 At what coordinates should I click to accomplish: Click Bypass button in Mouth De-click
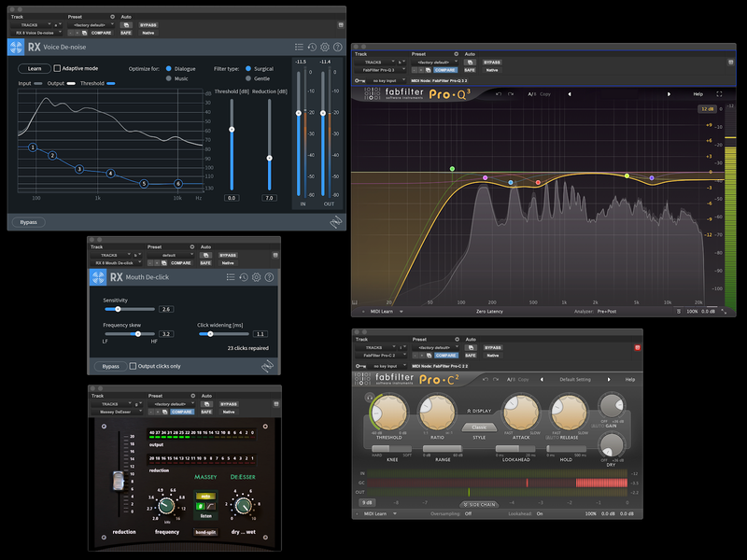110,366
